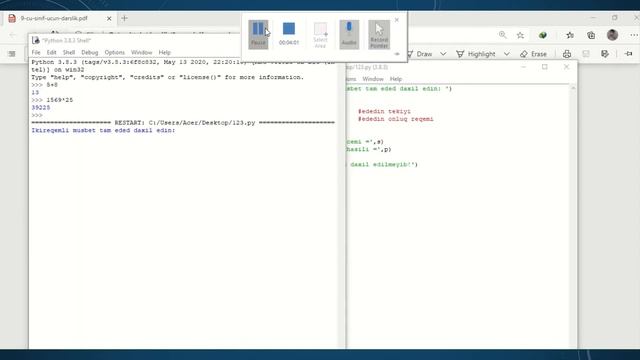Viewport: 640px width, 360px height.
Task: Open Help menu in 123.py editor
Action: [x=396, y=79]
